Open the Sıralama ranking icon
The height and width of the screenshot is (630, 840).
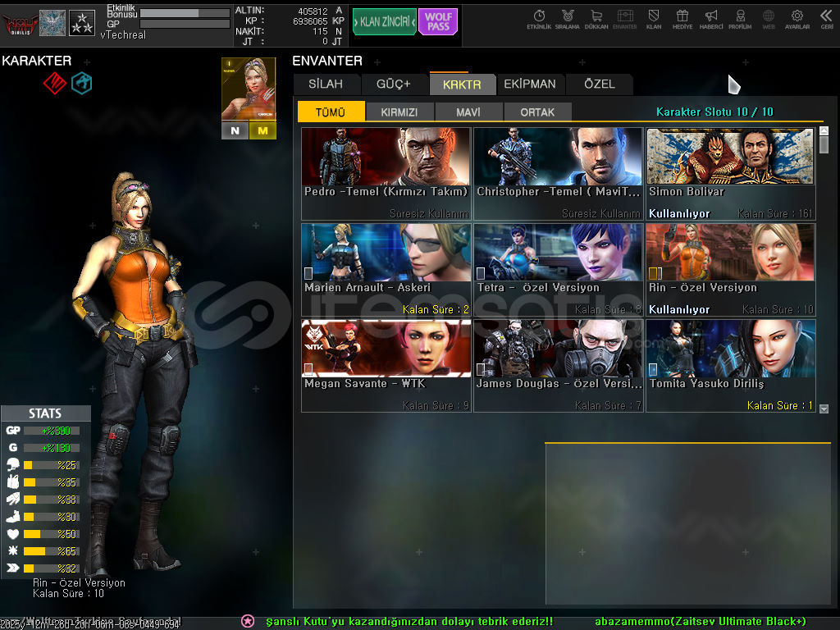click(x=568, y=19)
